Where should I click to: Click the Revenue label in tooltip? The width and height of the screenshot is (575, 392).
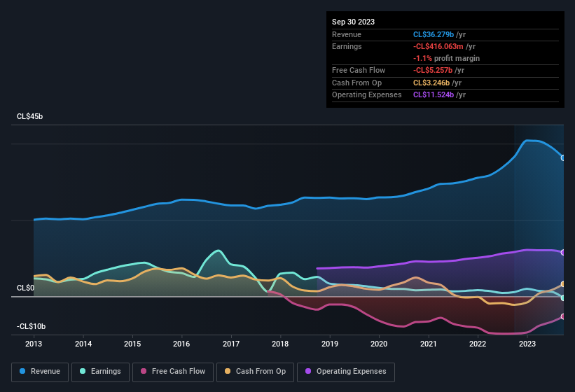[347, 34]
